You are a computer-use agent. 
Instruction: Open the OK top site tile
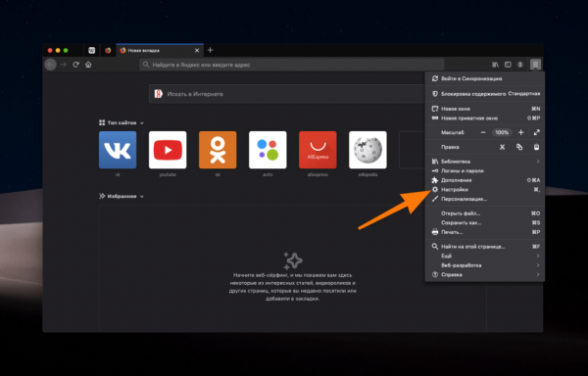[x=218, y=150]
